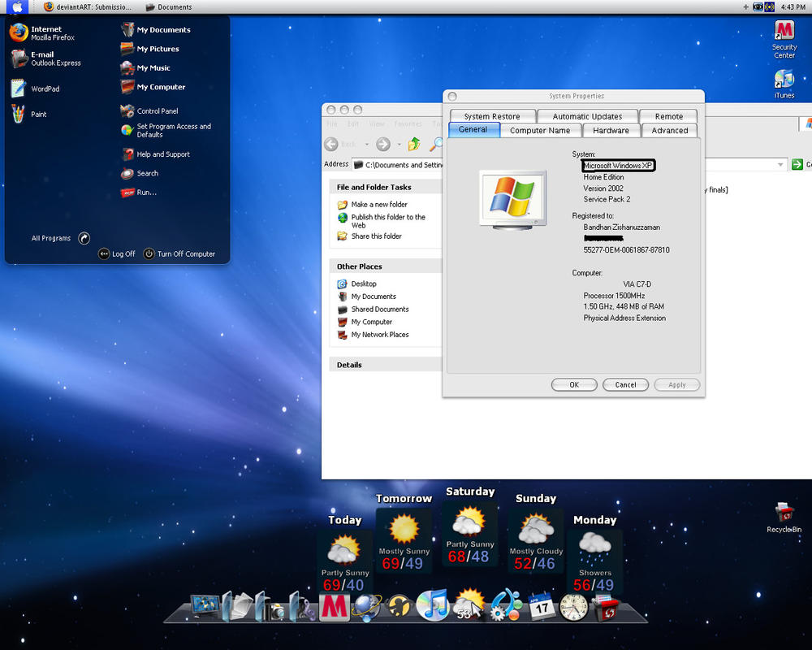
Task: Click Make a new folder link
Action: coord(373,204)
